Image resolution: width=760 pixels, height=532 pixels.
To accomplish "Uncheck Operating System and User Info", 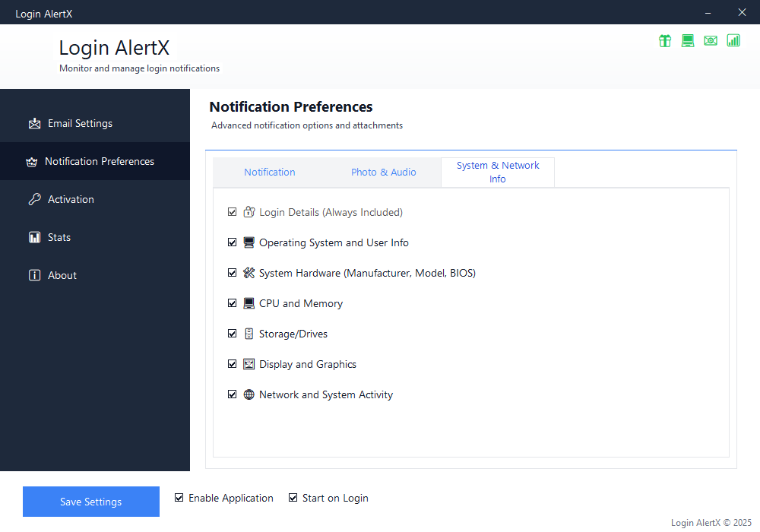I will (x=232, y=242).
